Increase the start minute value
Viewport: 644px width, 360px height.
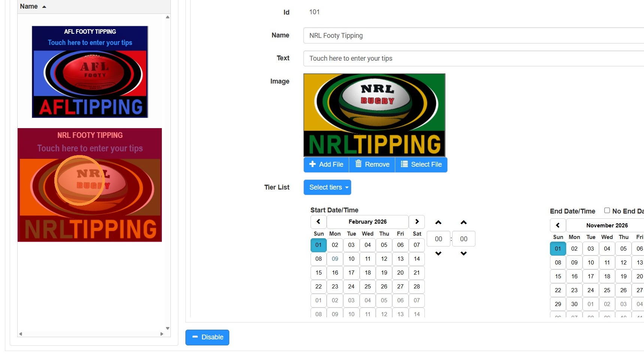pos(463,223)
